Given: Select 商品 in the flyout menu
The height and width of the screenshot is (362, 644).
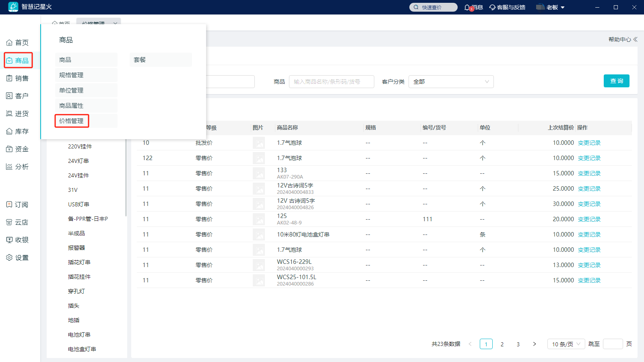Looking at the screenshot, I should (x=86, y=60).
